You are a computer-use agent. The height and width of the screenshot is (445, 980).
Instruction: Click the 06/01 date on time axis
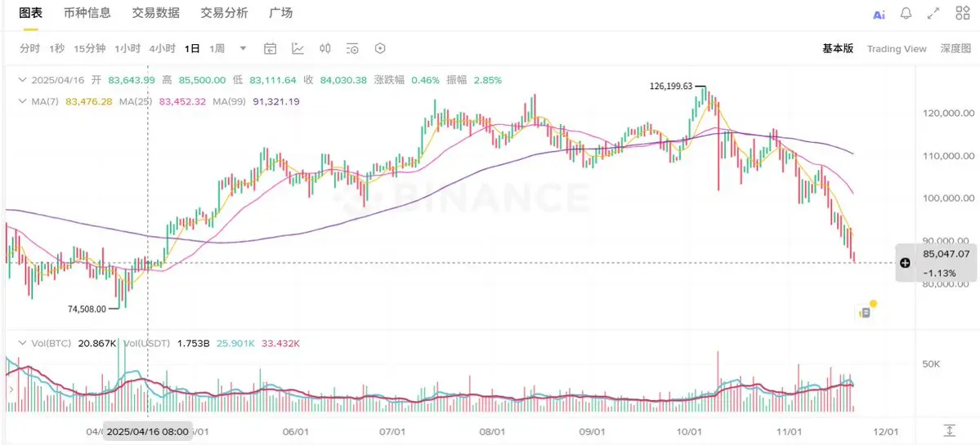coord(295,432)
